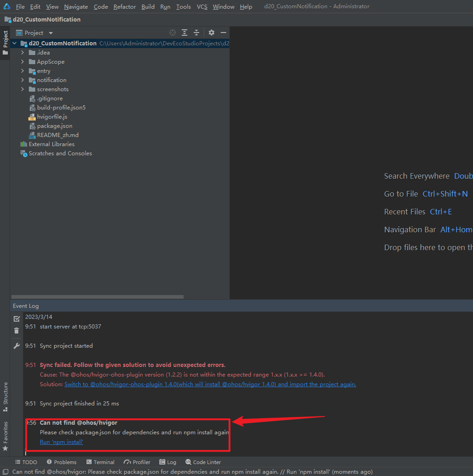
Task: Click the status bar npm install message
Action: [192, 472]
